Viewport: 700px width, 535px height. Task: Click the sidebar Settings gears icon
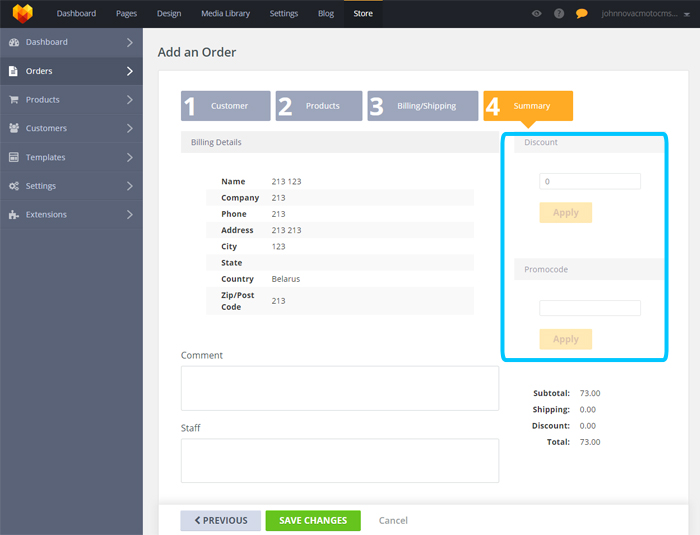[x=14, y=186]
